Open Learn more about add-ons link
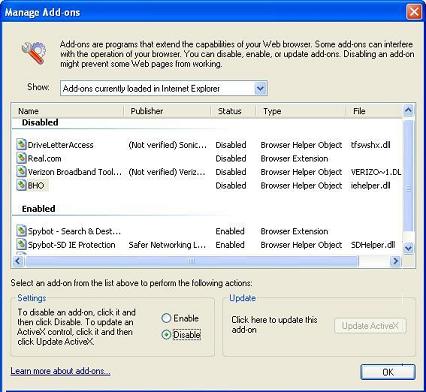Screen dimensions: 426x392 click(x=60, y=371)
